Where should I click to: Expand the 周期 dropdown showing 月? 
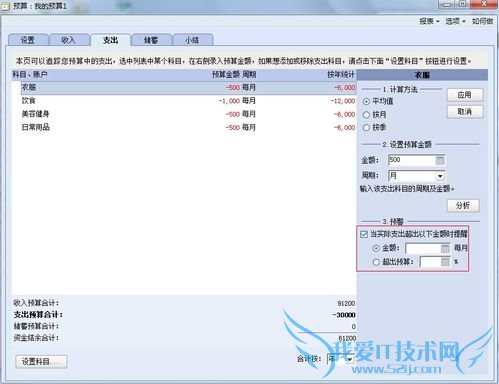tap(440, 176)
